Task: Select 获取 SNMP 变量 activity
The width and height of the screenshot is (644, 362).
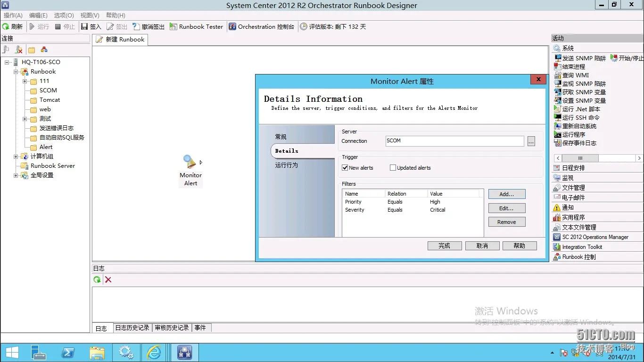Action: [580, 92]
